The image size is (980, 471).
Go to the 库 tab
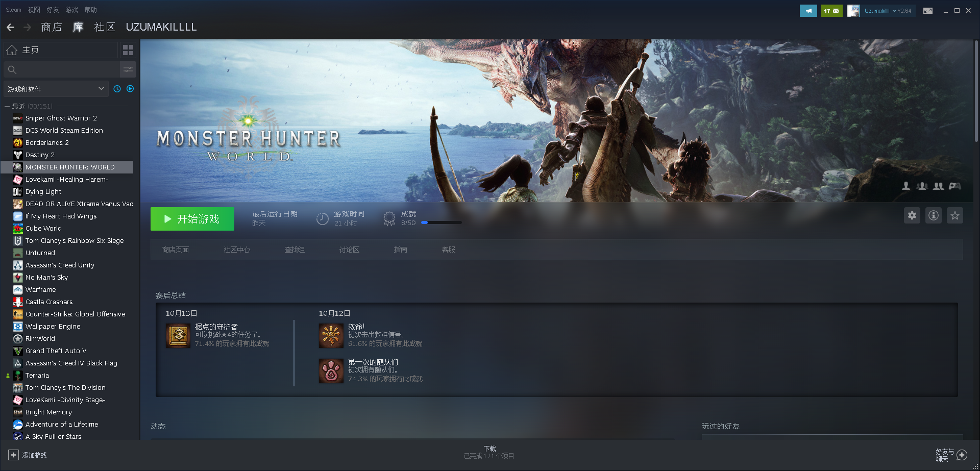(x=78, y=27)
